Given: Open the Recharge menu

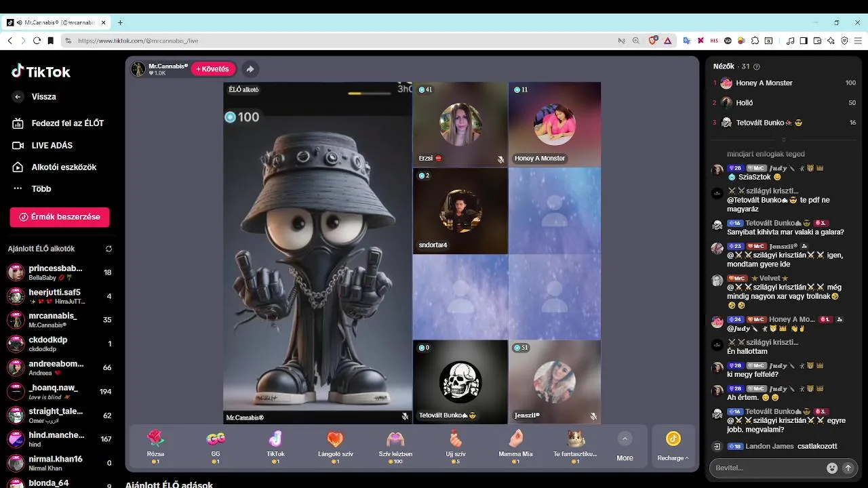Looking at the screenshot, I should coord(673,447).
